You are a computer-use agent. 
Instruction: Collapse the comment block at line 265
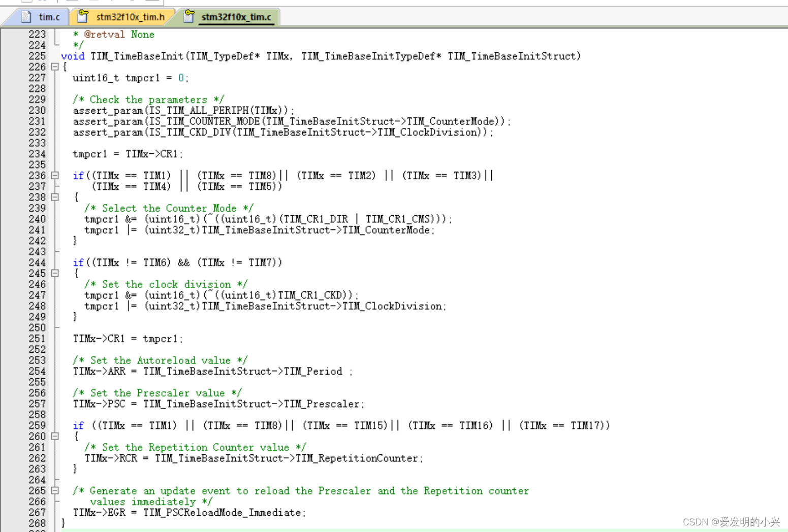(55, 491)
